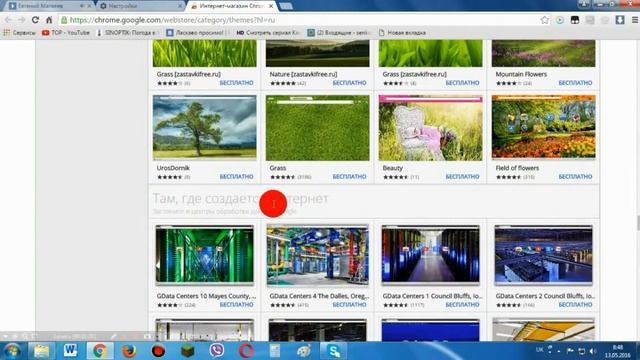Viewport: 640px width, 360px height.
Task: Click the Mountain Flowers theme title
Action: (521, 74)
